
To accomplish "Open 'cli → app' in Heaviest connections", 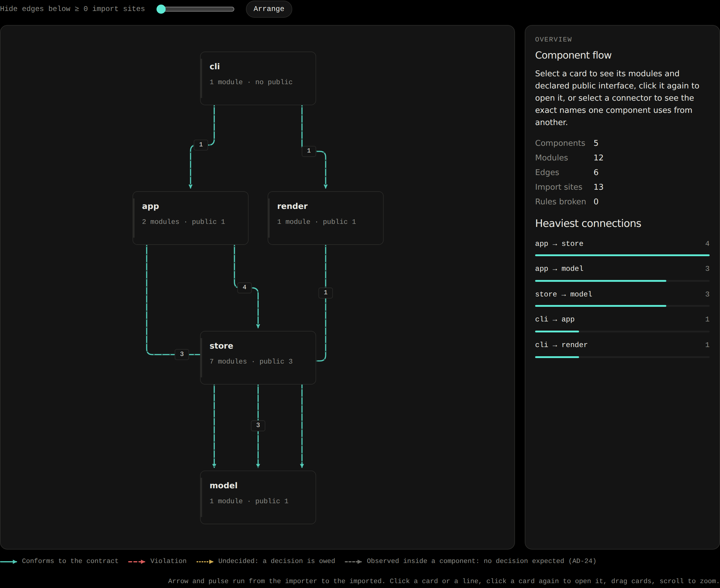I will (x=622, y=324).
